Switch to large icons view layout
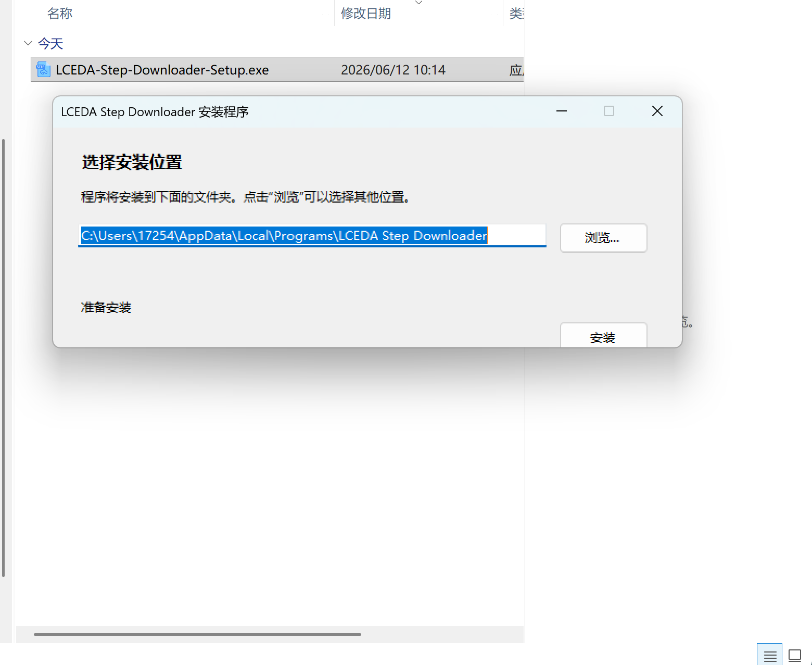 coord(795,655)
